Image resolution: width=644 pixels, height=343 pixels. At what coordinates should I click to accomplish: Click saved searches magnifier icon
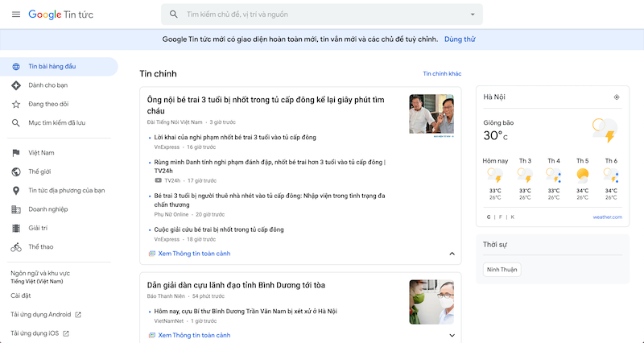(16, 123)
